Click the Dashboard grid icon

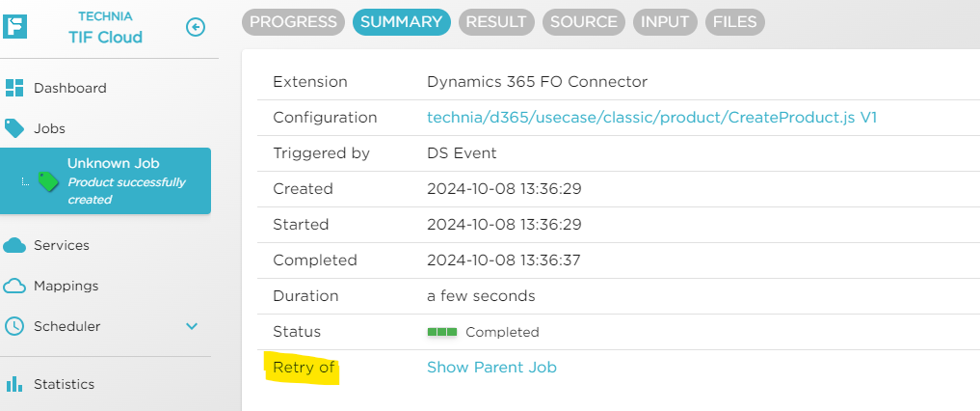[x=14, y=88]
